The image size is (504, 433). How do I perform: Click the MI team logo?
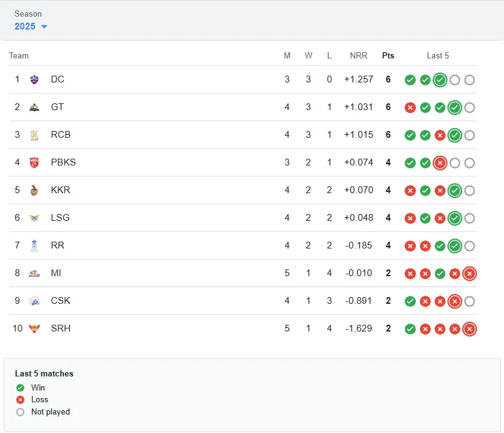coord(34,273)
